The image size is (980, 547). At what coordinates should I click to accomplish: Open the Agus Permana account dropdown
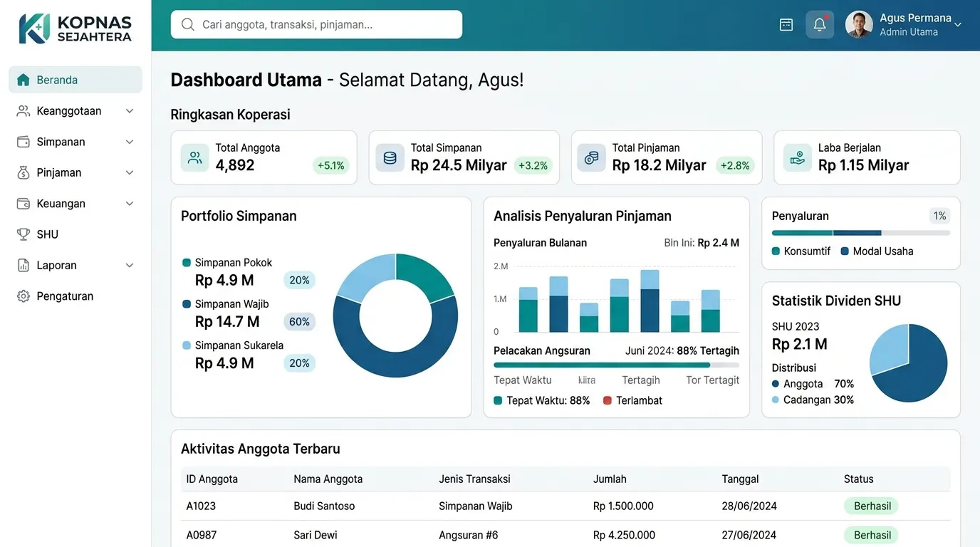coord(958,25)
